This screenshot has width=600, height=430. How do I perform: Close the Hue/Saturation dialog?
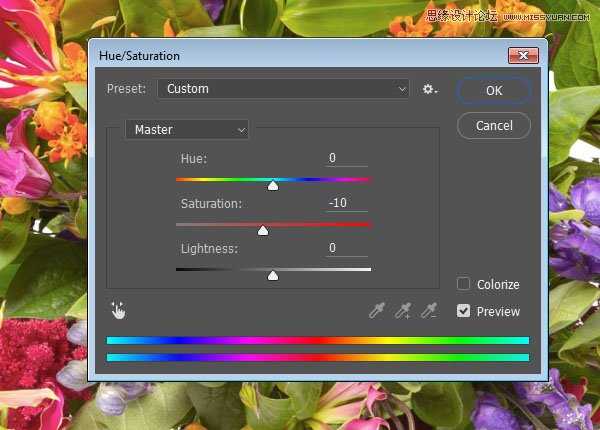pos(523,56)
